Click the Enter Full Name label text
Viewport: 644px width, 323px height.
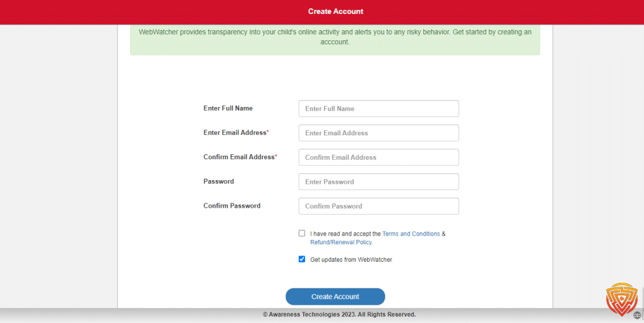(x=228, y=108)
